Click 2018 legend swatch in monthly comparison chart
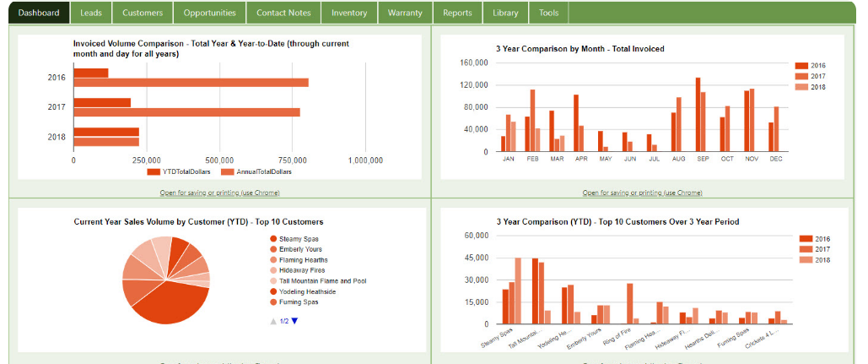 tap(801, 86)
